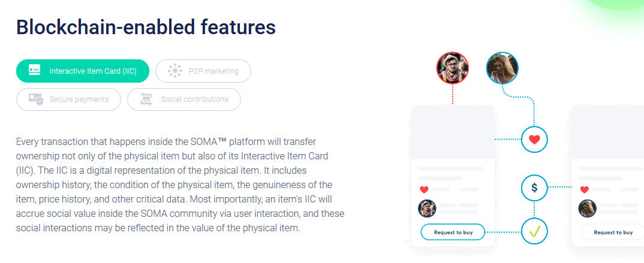Open the Secure payments tab
The height and width of the screenshot is (263, 644).
(68, 99)
